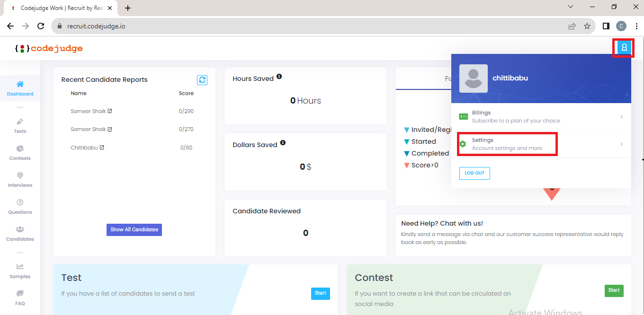644x315 pixels.
Task: Open the Interviews section from sidebar
Action: (20, 179)
